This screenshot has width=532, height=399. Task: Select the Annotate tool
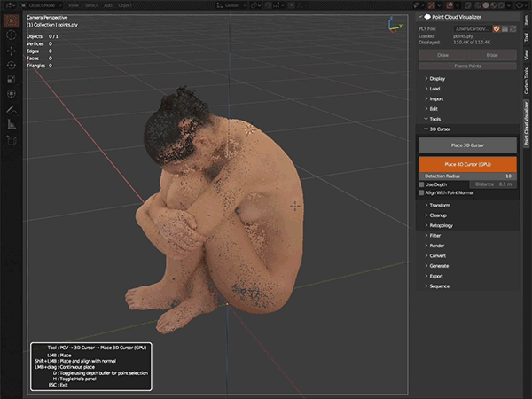pyautogui.click(x=12, y=110)
